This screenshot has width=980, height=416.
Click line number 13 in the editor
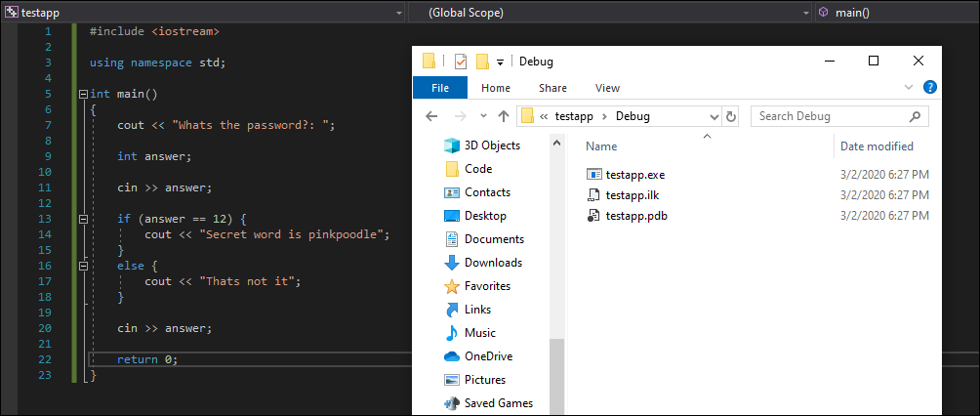[45, 219]
